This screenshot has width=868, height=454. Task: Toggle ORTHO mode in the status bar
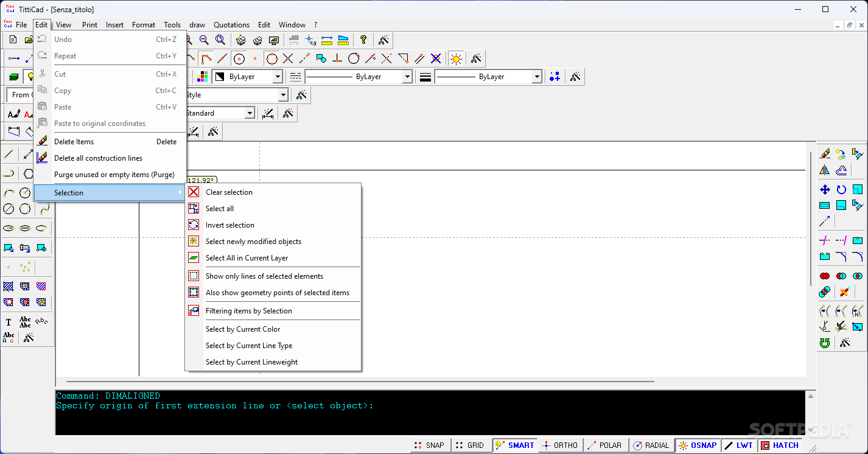pyautogui.click(x=560, y=445)
